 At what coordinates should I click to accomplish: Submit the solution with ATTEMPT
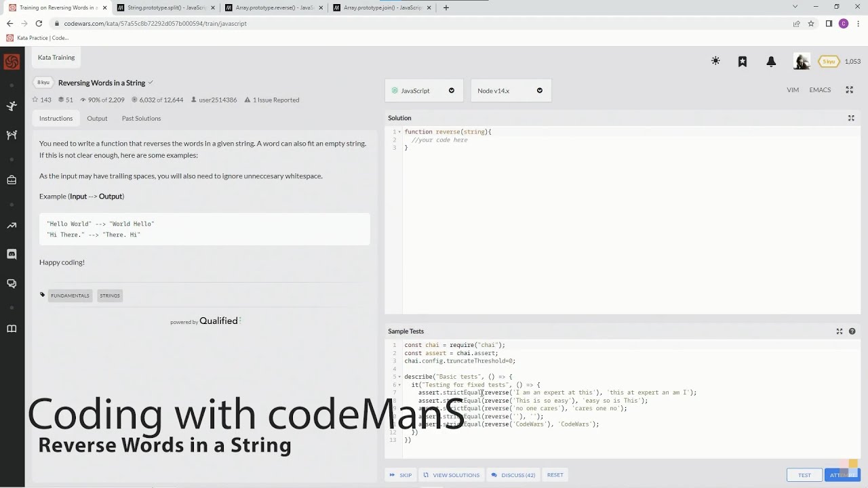[x=842, y=475]
